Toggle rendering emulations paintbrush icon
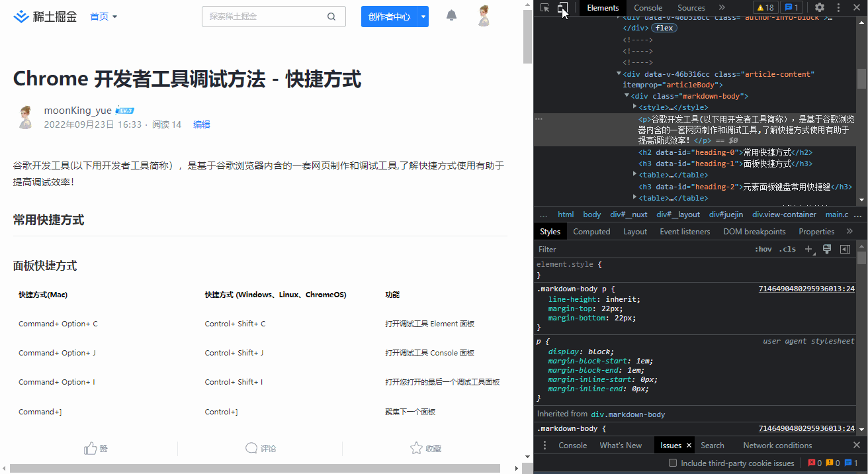The height and width of the screenshot is (474, 868). point(826,250)
